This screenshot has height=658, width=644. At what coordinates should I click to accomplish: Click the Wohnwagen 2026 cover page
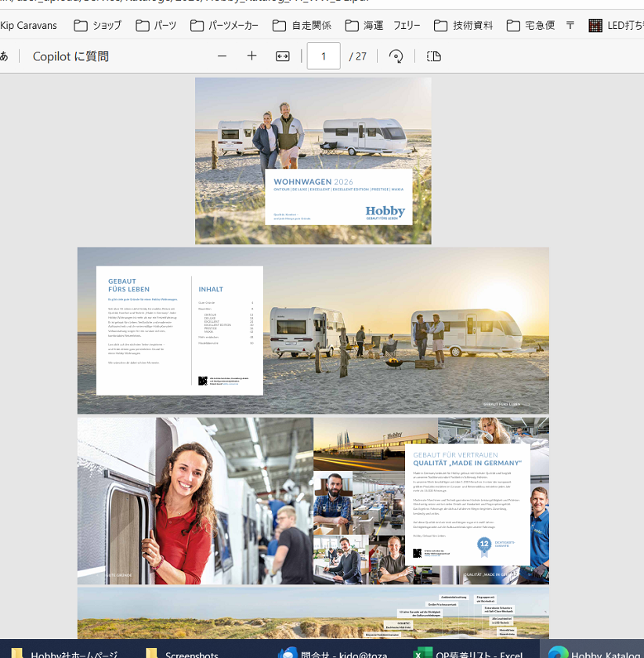pos(313,161)
